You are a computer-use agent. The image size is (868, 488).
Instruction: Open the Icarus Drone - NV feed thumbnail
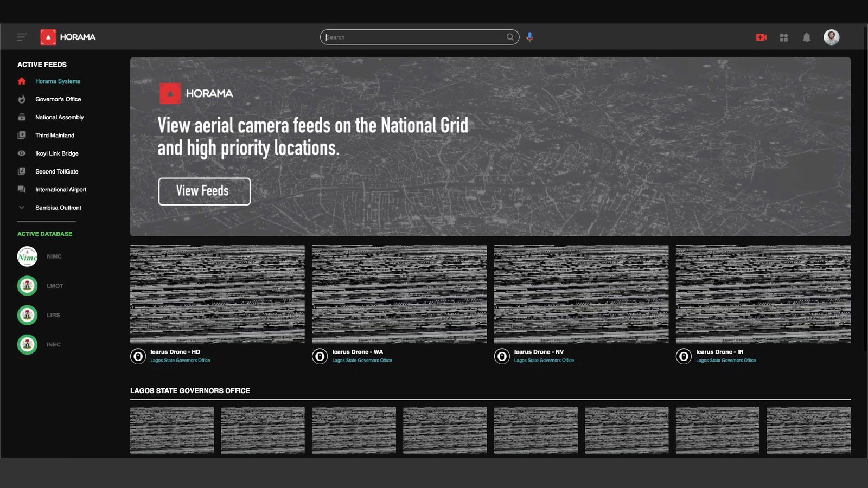[581, 294]
